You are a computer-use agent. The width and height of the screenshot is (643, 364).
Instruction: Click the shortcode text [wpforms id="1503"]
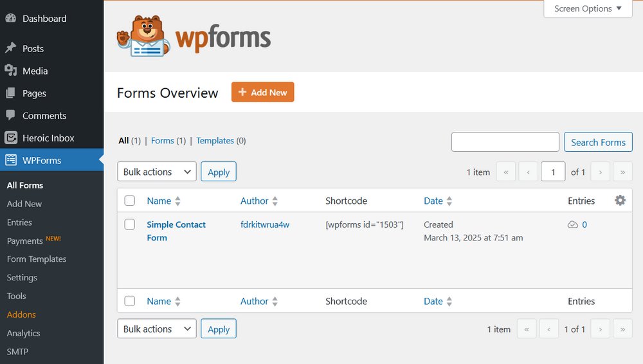pos(365,224)
